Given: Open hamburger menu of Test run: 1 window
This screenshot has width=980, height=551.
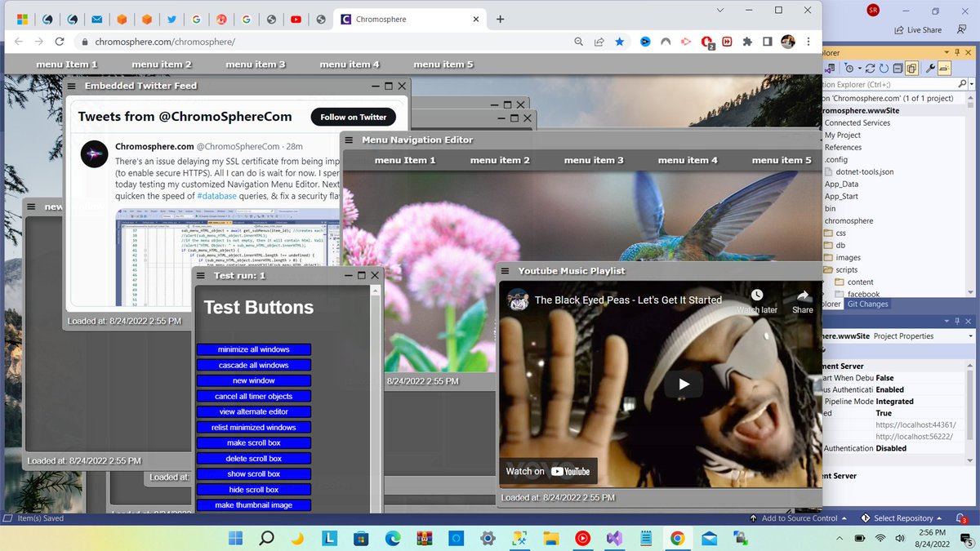Looking at the screenshot, I should pos(201,276).
